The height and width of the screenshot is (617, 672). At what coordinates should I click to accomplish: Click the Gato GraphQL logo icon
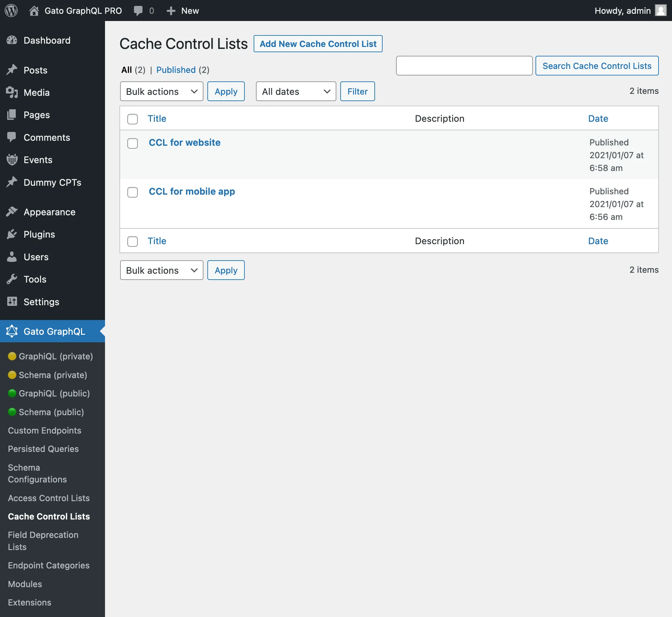(x=12, y=331)
